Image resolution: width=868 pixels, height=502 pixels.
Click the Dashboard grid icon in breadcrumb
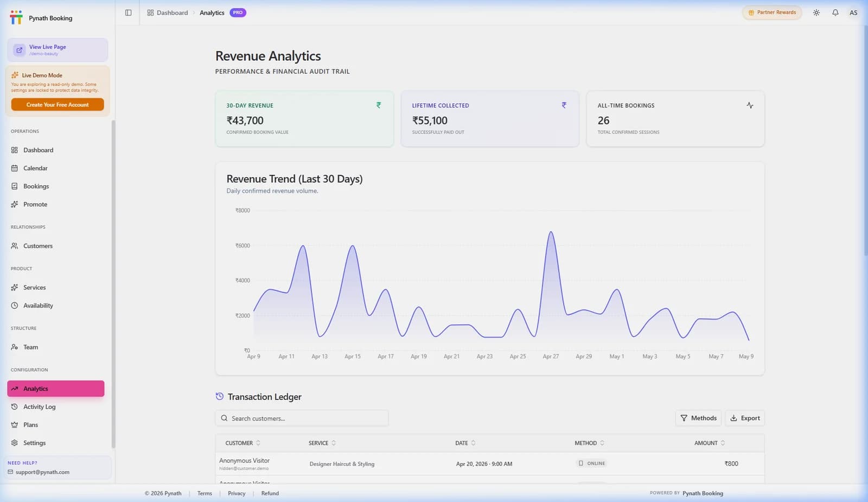(150, 12)
